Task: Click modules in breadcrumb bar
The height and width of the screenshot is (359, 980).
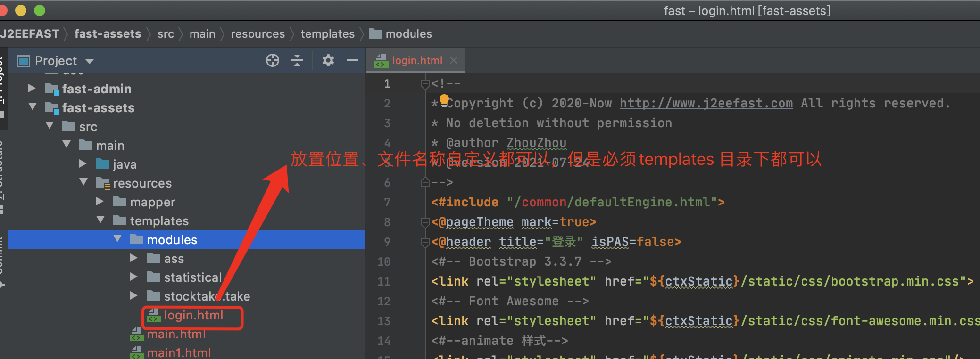Action: click(408, 34)
